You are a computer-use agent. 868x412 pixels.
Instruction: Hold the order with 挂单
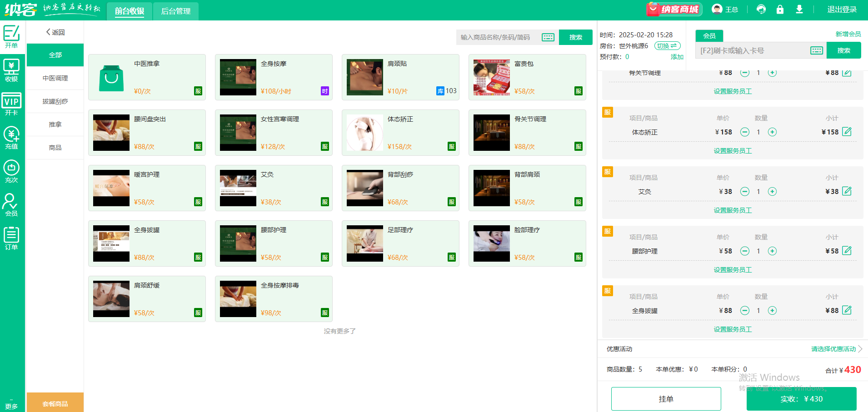pos(666,399)
